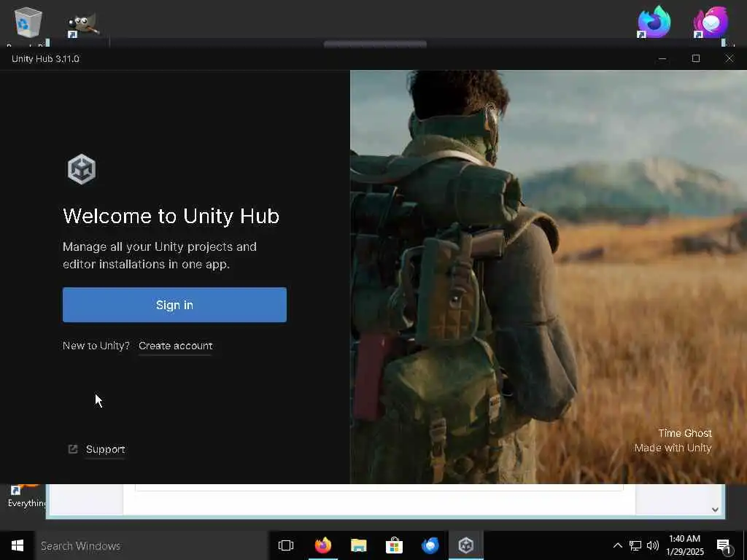Open File Explorer from the taskbar
747x560 pixels.
click(x=358, y=545)
